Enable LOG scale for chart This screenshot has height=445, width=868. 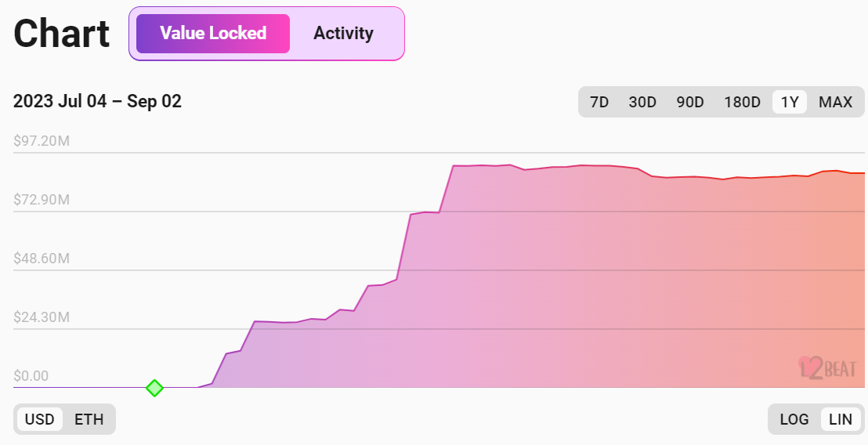pos(794,419)
